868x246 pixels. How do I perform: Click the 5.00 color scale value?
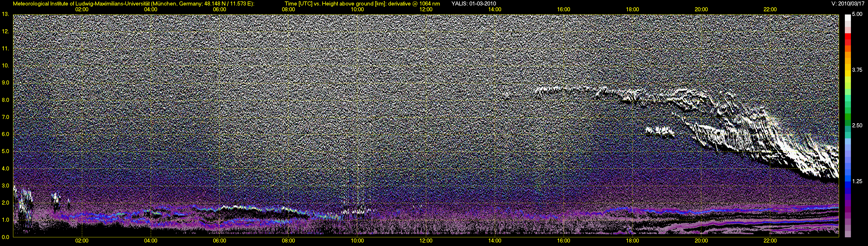(x=857, y=14)
